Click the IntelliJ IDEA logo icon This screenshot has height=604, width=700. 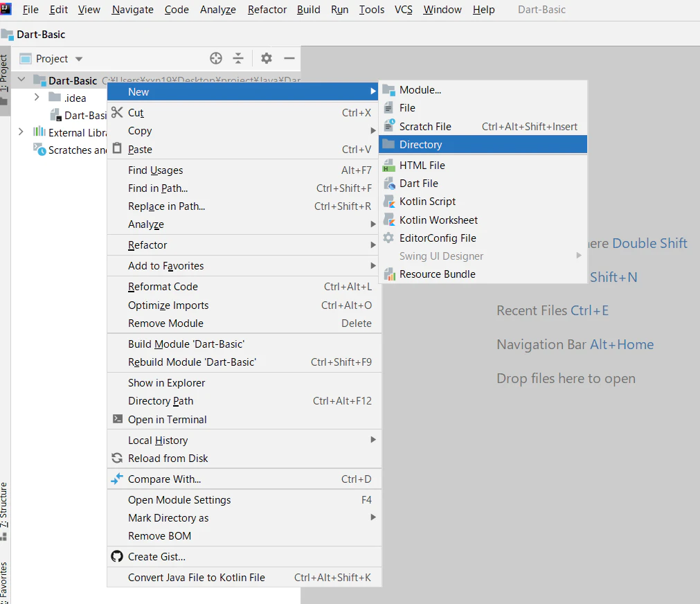tap(6, 8)
